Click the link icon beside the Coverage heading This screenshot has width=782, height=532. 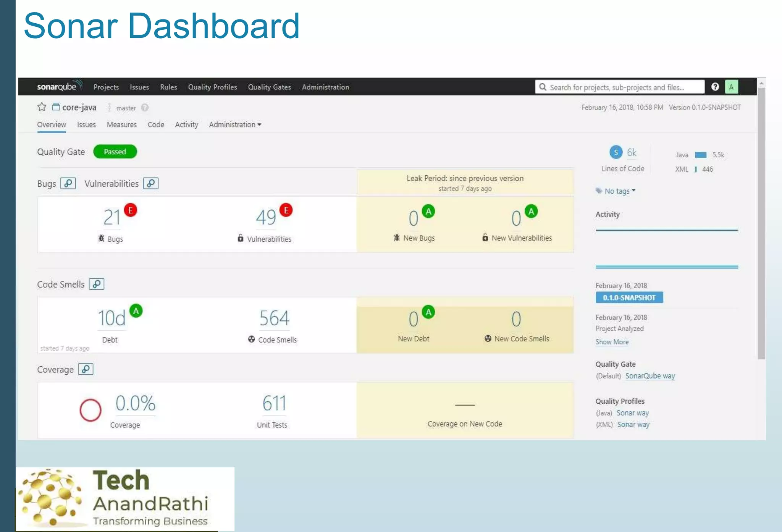tap(86, 369)
